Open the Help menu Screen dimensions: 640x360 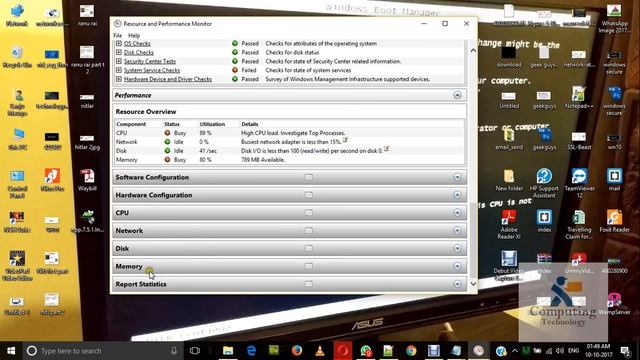coord(134,36)
